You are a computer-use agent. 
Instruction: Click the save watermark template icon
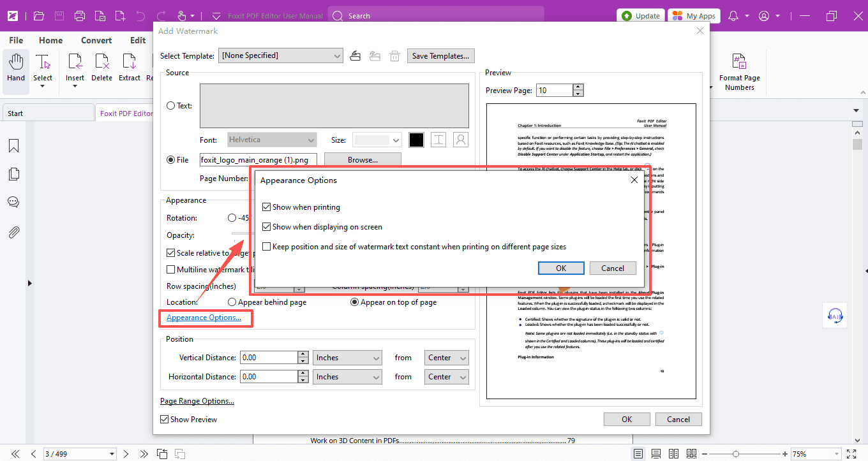(x=355, y=56)
